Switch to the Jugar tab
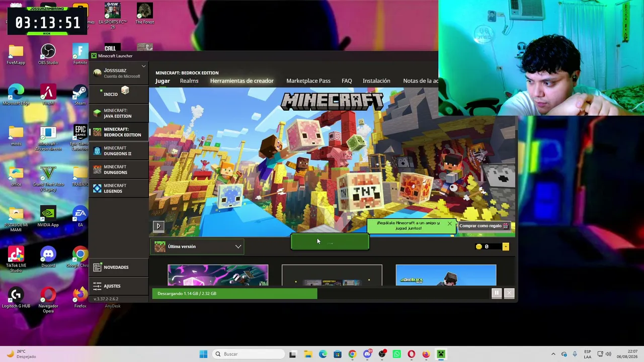Screen dimensions: 644x362 coord(163,81)
